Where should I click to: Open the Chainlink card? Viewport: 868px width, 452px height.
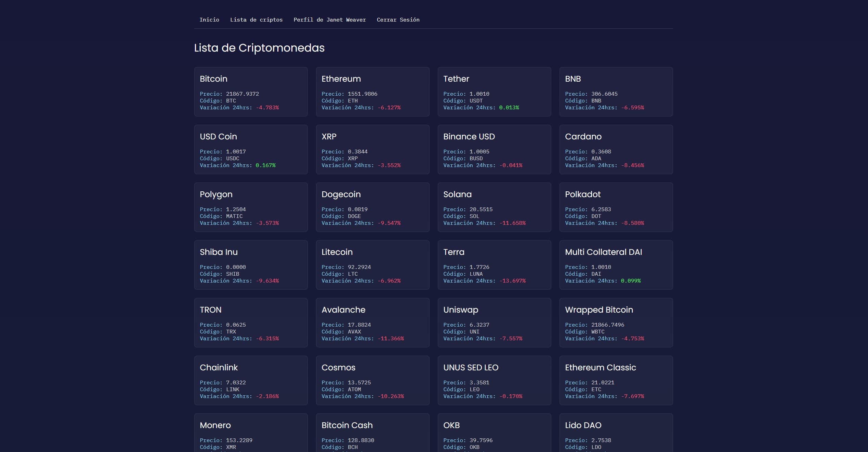(x=251, y=380)
